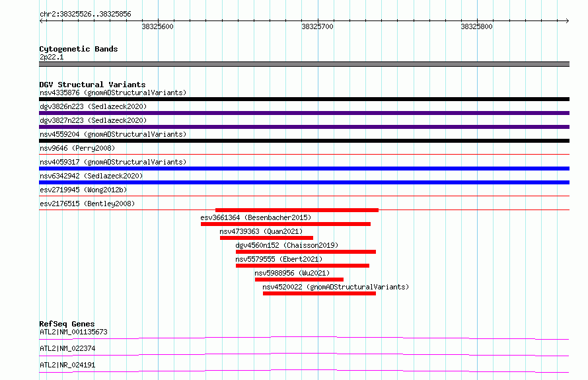The image size is (588, 380).
Task: Click the red dgv4560n152 variant bar
Action: (306, 252)
